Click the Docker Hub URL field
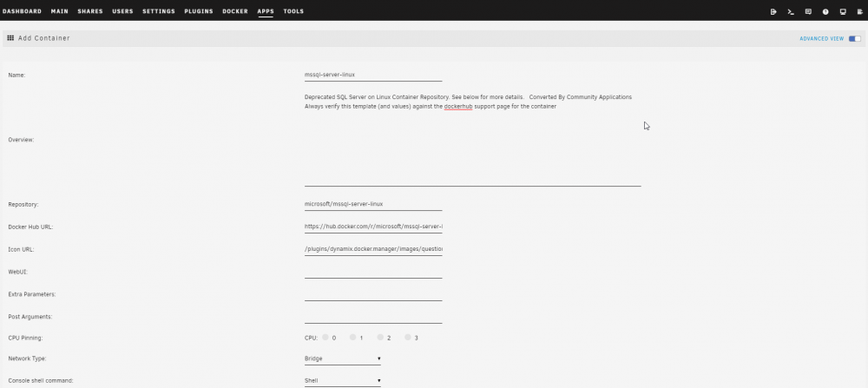This screenshot has width=868, height=388. click(373, 227)
